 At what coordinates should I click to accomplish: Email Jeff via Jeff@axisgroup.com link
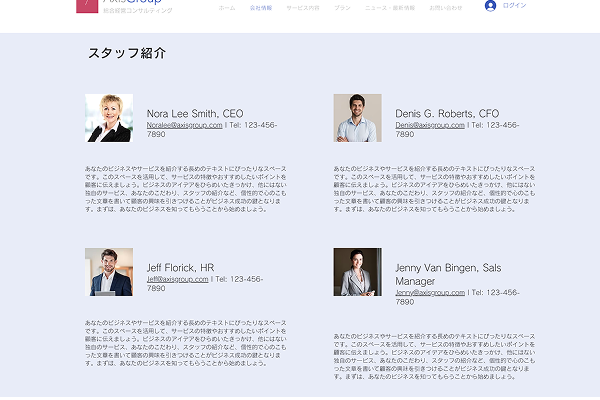click(x=177, y=279)
